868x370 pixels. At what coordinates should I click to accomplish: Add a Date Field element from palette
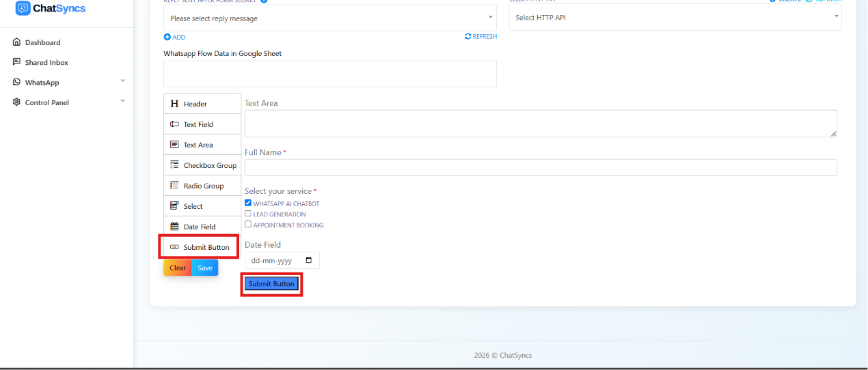tap(202, 227)
